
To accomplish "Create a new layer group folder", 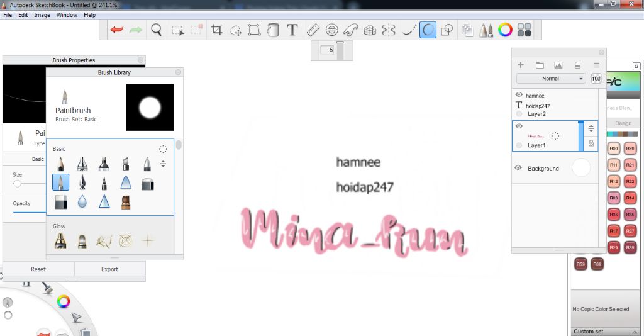I will (x=540, y=65).
